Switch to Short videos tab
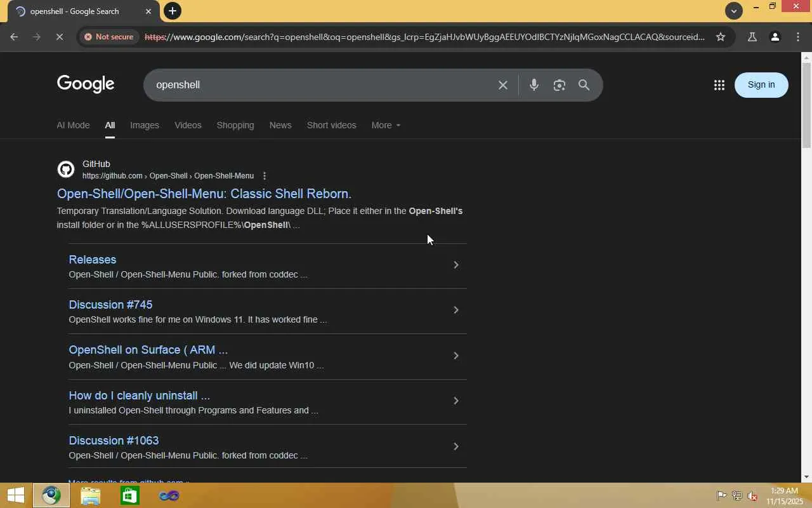Image resolution: width=812 pixels, height=508 pixels. [332, 125]
